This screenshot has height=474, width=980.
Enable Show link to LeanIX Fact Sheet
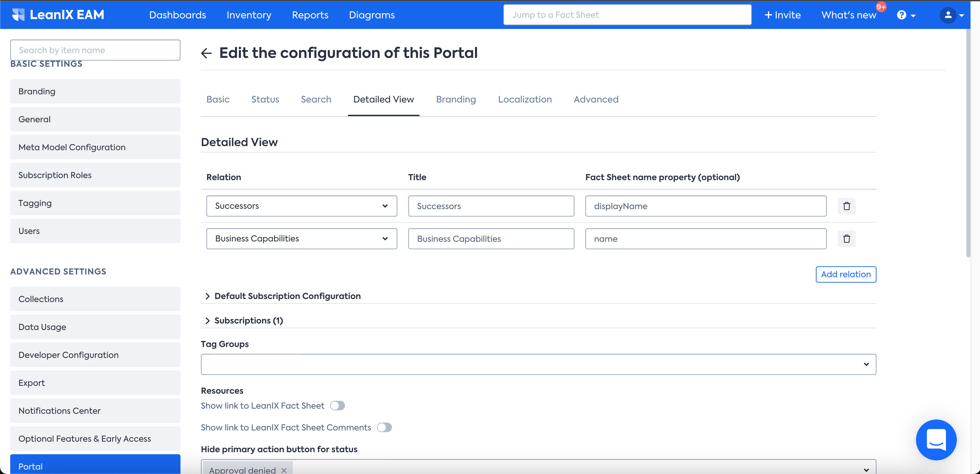coord(337,406)
